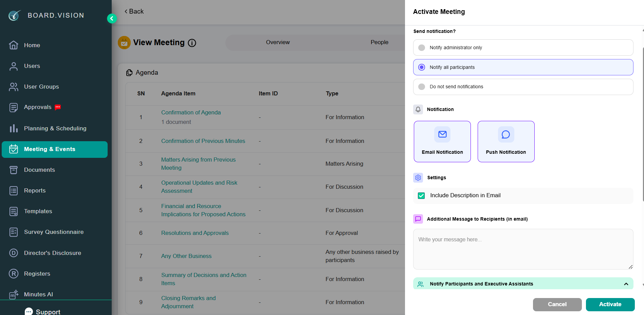Viewport: 644px width, 315px height.
Task: Toggle the Push Notification card
Action: coord(506,142)
